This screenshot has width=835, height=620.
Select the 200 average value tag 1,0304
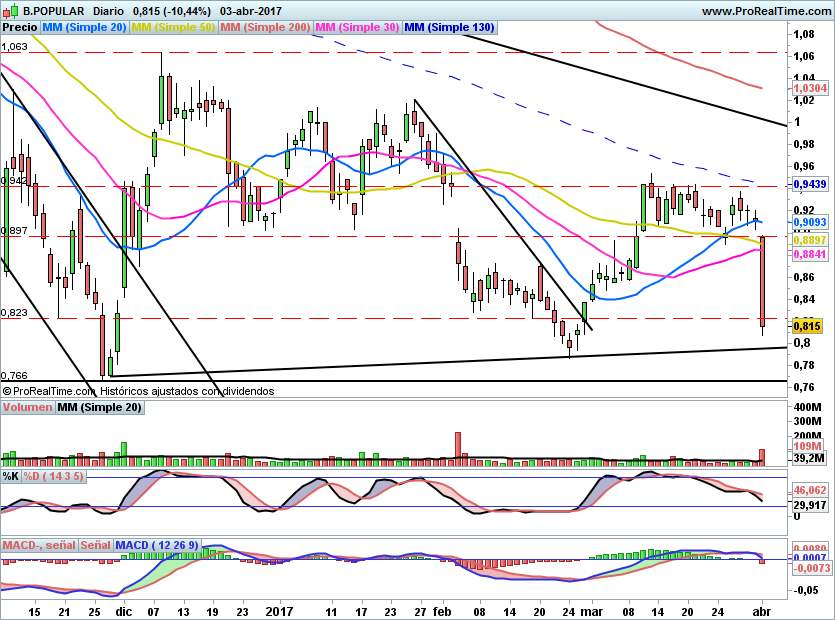[811, 88]
